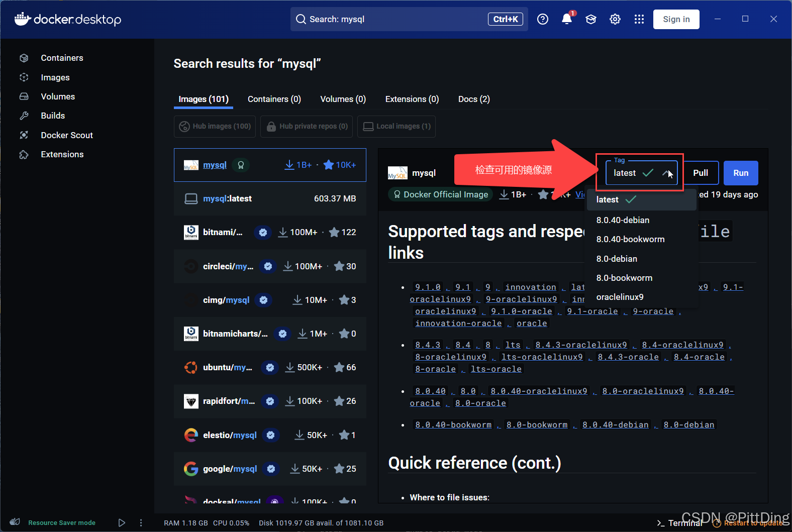
Task: Click the Sign in button
Action: (x=676, y=19)
